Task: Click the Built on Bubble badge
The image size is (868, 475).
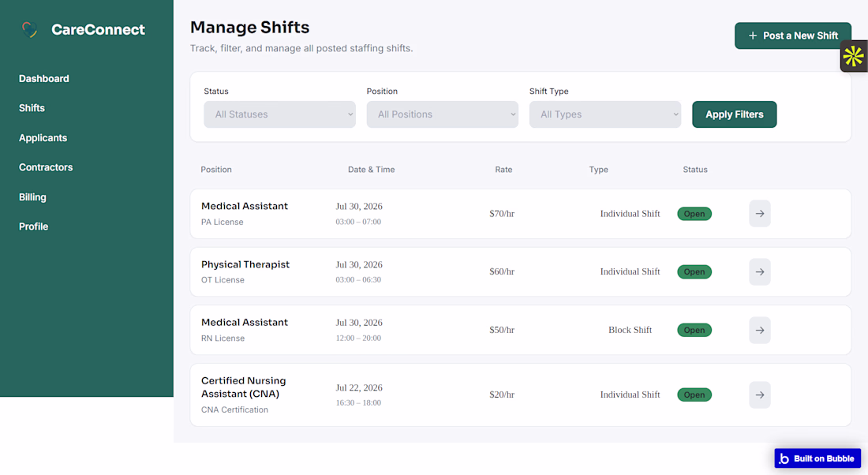Action: pyautogui.click(x=817, y=458)
